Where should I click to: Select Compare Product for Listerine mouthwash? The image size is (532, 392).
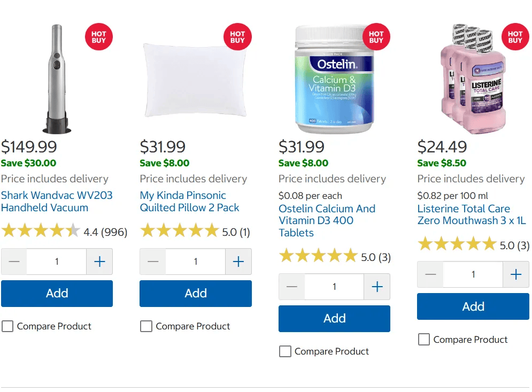424,340
